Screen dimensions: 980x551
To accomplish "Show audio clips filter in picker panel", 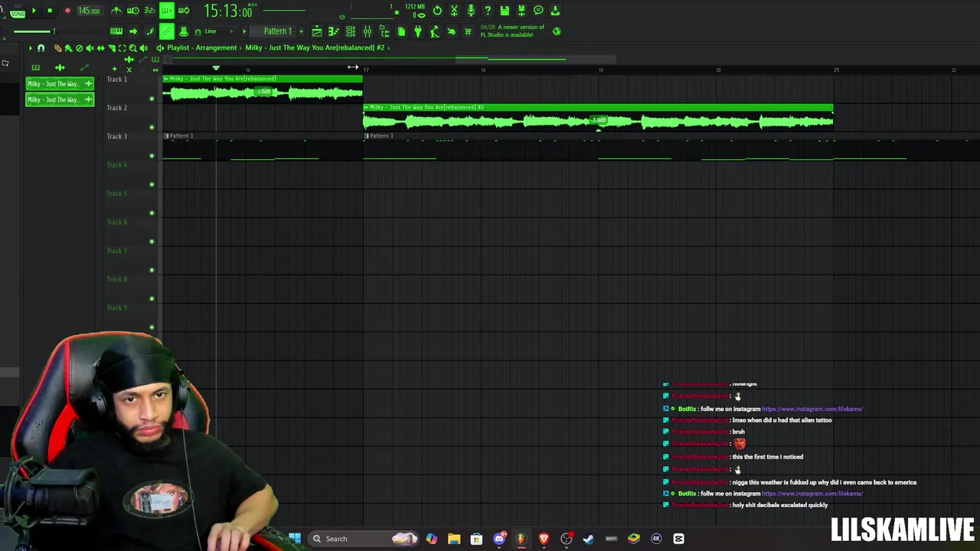I will pos(60,68).
